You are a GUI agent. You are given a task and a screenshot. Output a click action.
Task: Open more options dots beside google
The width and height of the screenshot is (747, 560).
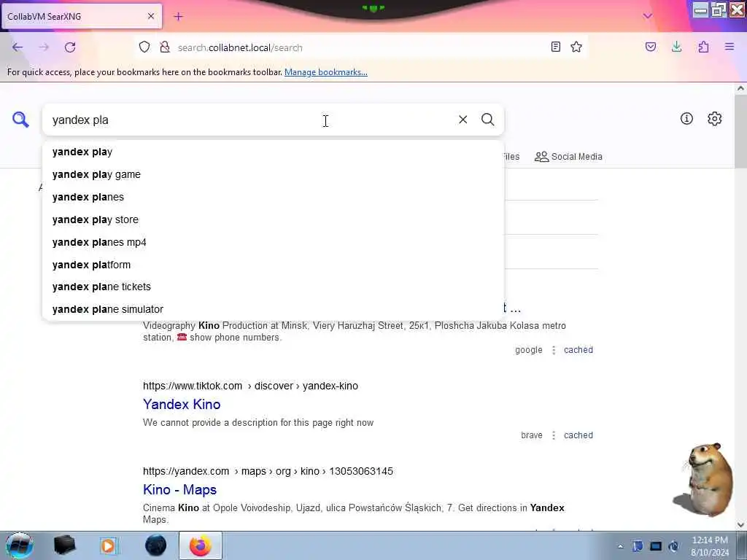(x=554, y=350)
